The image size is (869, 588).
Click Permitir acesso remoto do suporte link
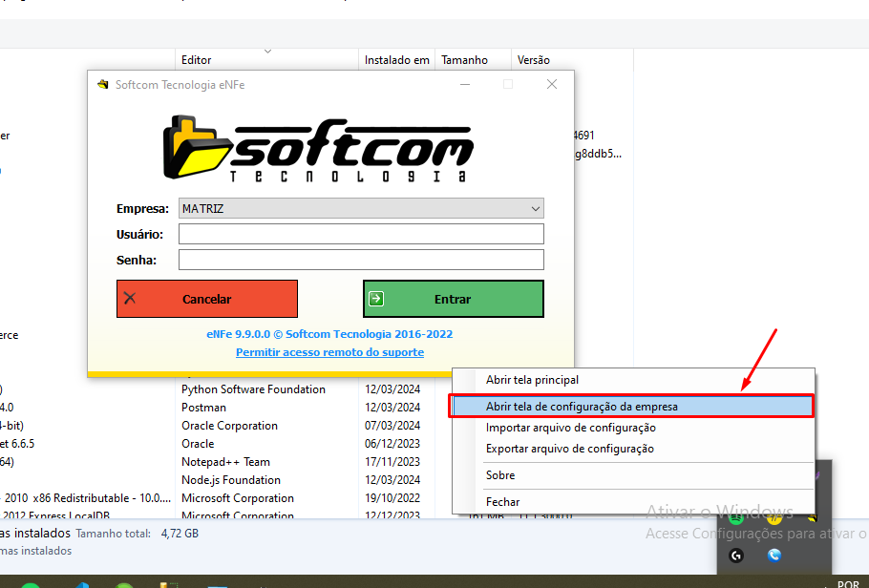coord(329,352)
